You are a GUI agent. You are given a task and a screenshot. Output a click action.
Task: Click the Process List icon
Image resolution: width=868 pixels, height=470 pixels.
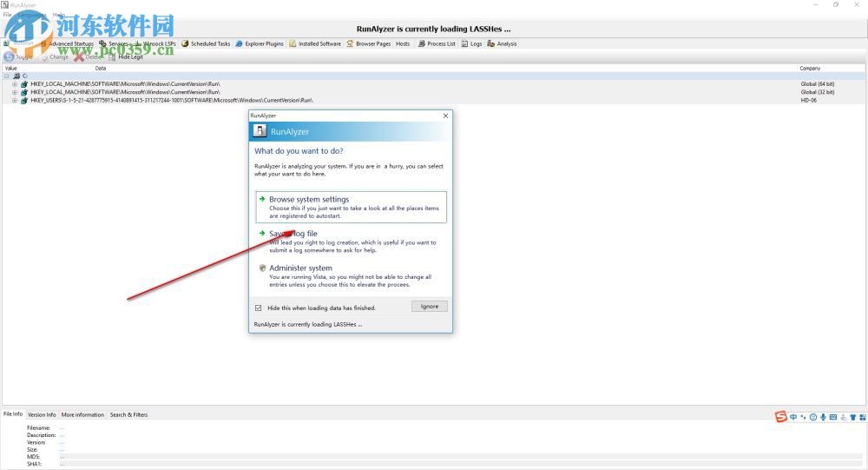tap(421, 43)
